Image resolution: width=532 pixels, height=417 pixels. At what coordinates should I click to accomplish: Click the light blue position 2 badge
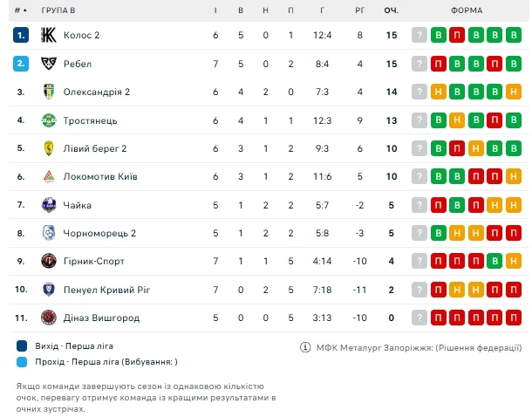coord(22,64)
